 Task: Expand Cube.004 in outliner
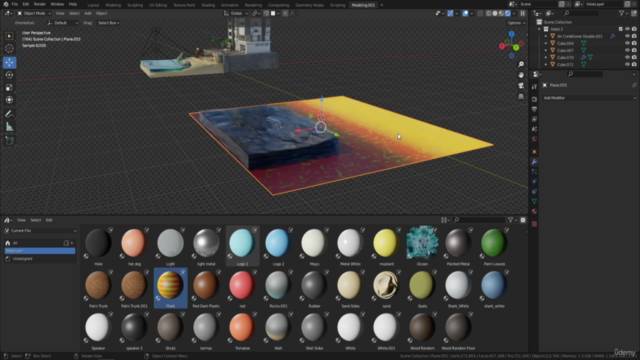(x=546, y=43)
